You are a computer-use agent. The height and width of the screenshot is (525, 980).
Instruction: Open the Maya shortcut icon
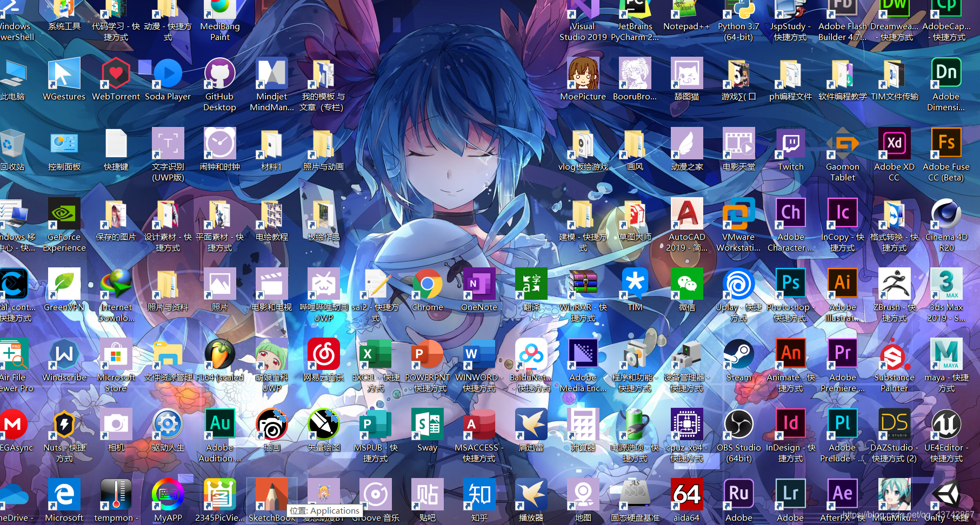(946, 354)
